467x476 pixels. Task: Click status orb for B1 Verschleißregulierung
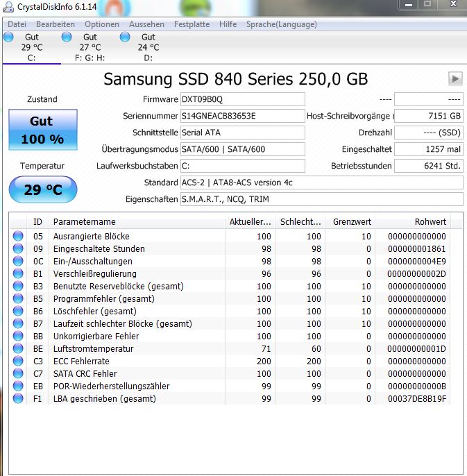(x=18, y=273)
